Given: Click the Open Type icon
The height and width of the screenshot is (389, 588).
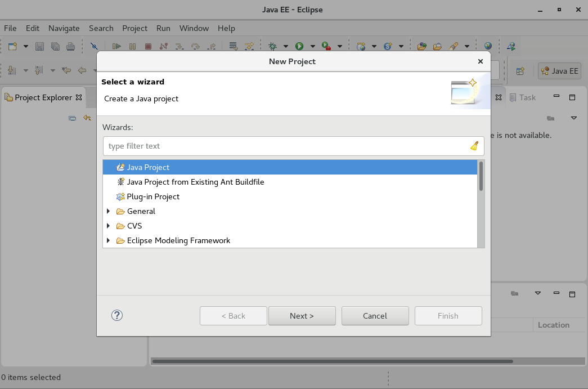Looking at the screenshot, I should (x=422, y=46).
